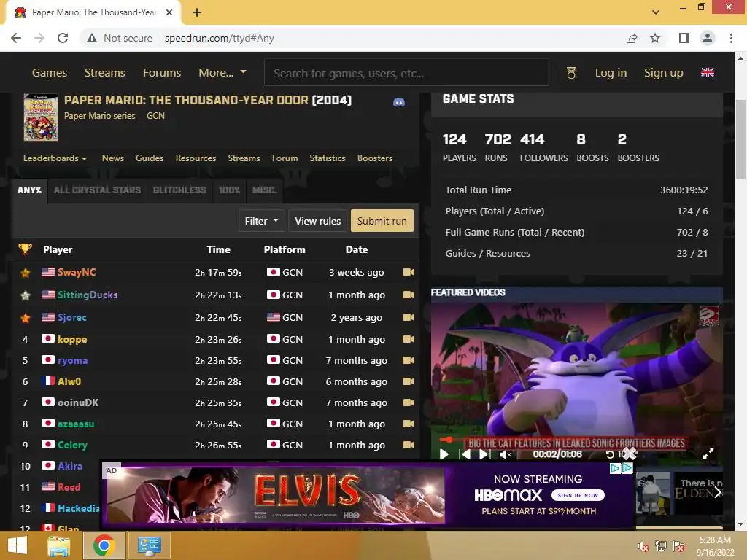
Task: Open the AdChoices ad icon
Action: click(627, 468)
